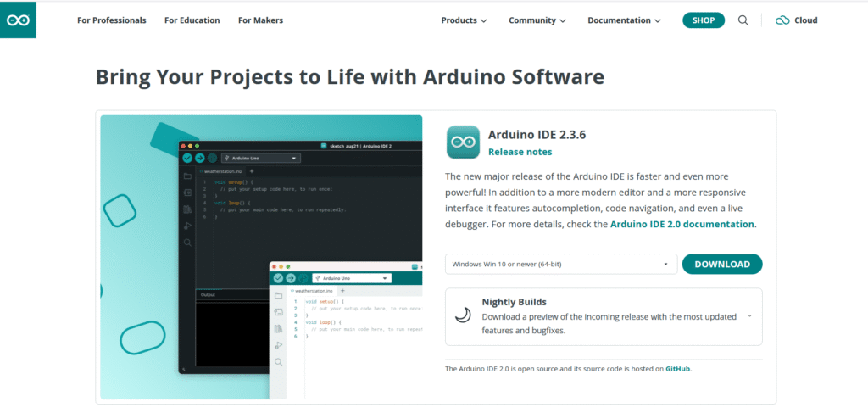This screenshot has width=868, height=413.
Task: Expand the Products menu
Action: pyautogui.click(x=464, y=20)
